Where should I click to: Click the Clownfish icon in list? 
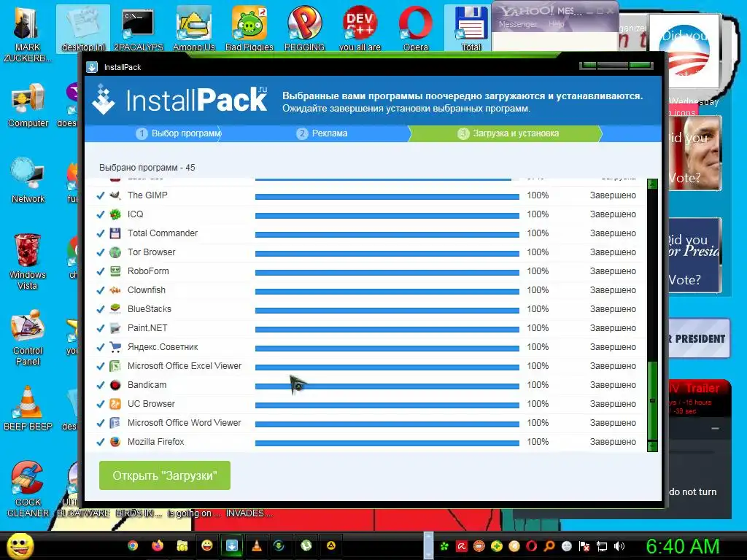click(115, 290)
